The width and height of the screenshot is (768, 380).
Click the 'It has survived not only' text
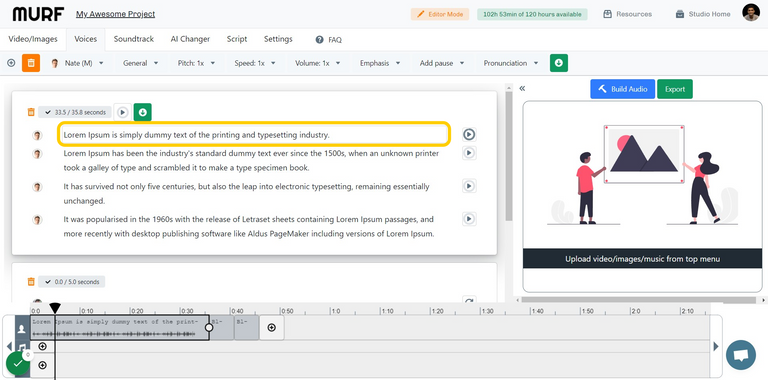click(x=246, y=193)
